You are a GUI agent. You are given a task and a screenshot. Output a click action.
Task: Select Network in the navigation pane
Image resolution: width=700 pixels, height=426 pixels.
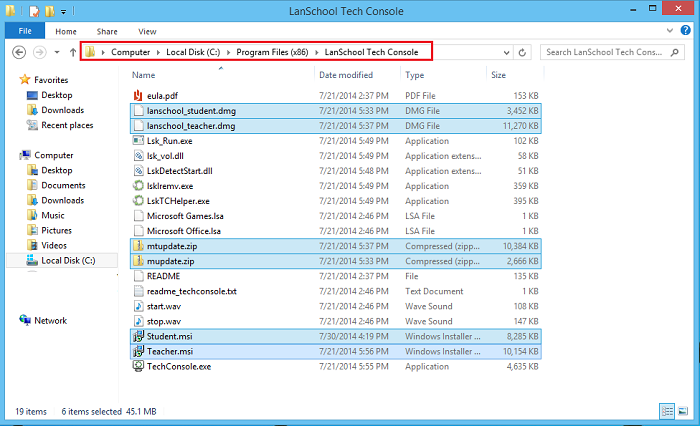(50, 321)
